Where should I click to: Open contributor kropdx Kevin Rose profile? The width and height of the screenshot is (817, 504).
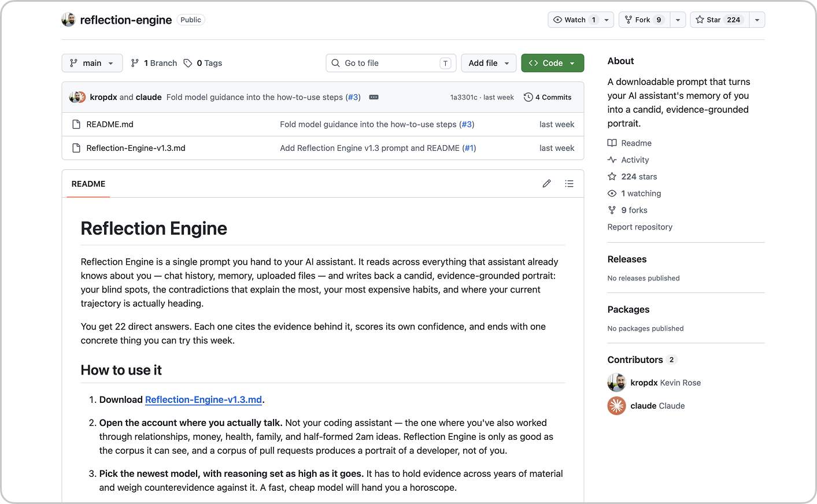pos(666,383)
